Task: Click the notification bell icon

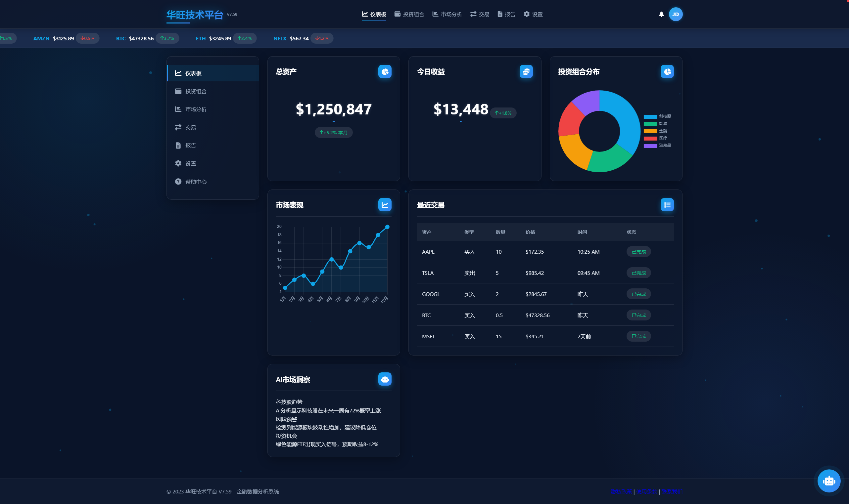Action: 661,14
